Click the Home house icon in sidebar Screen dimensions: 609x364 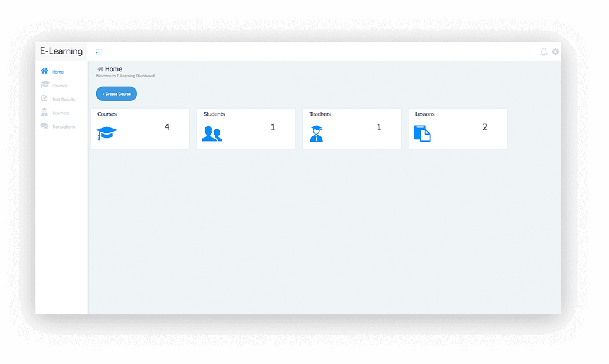pos(44,71)
